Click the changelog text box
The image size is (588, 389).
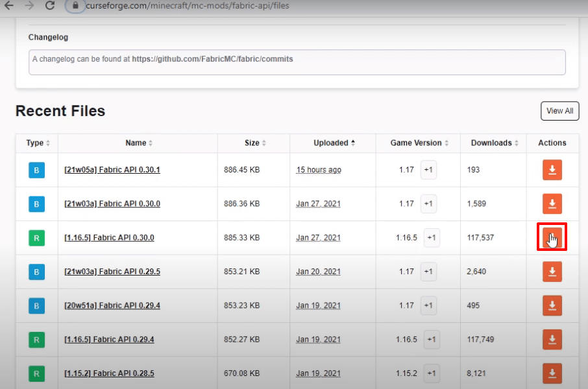297,62
